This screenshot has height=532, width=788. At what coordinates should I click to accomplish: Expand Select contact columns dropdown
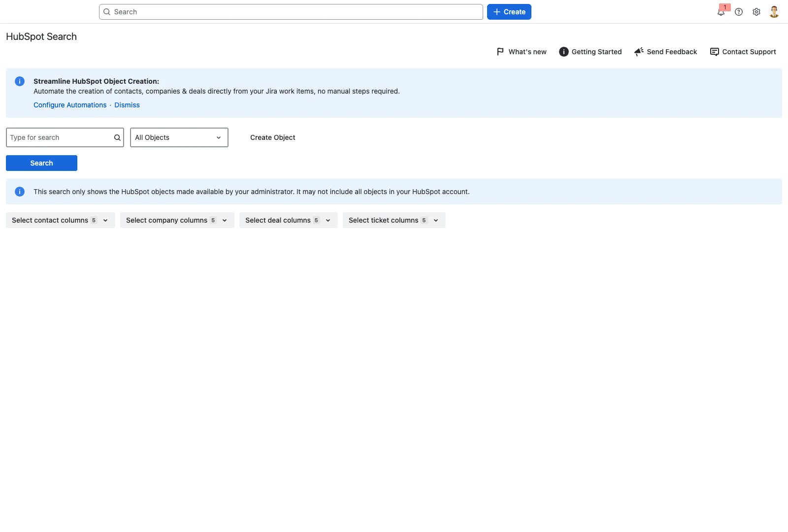(60, 220)
